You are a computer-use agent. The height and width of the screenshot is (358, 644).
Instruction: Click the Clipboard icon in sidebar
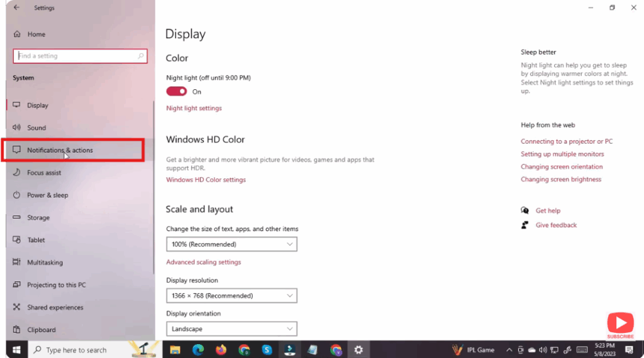click(16, 330)
